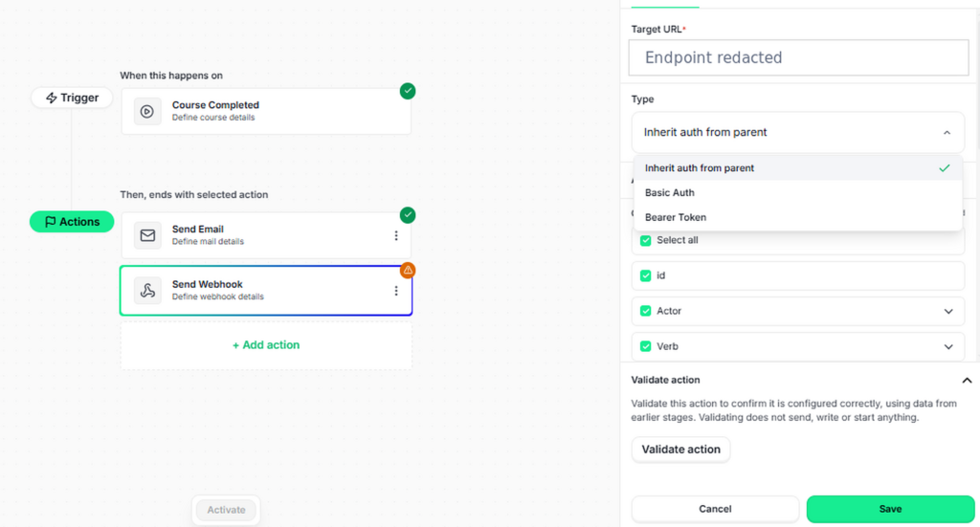Screen dimensions: 980x527
Task: Click the Activate button
Action: click(226, 510)
